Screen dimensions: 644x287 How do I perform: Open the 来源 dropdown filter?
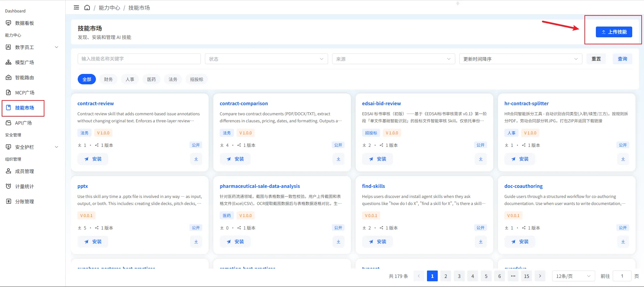[x=394, y=59]
